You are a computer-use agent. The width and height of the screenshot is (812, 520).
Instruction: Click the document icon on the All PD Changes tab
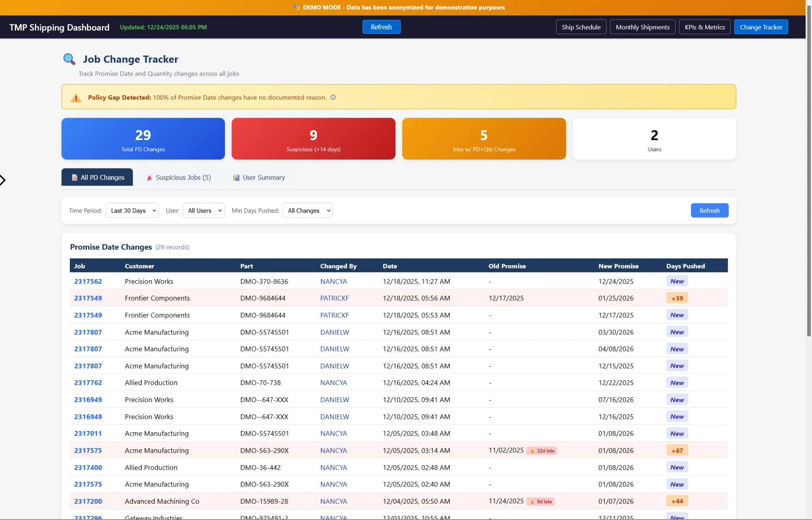tap(74, 178)
